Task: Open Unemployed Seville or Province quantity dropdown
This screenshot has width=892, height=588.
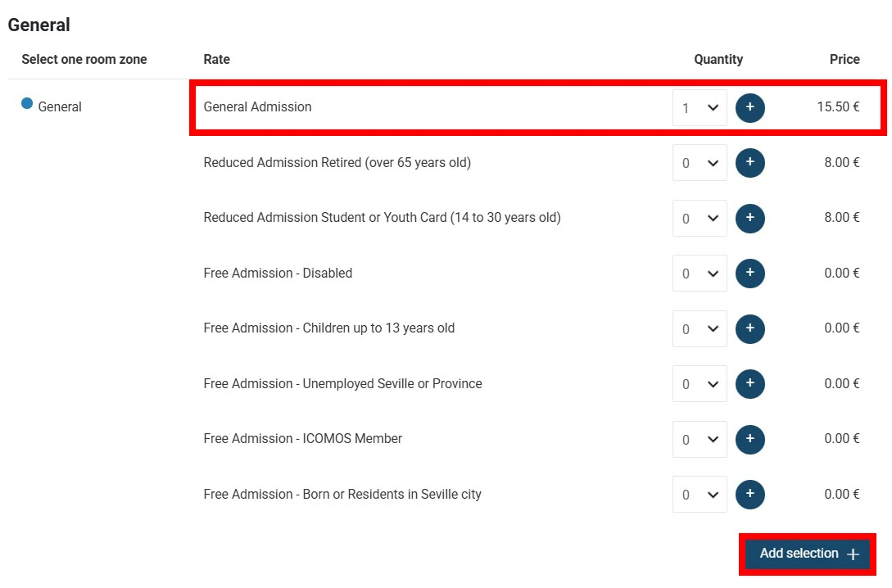Action: click(700, 384)
